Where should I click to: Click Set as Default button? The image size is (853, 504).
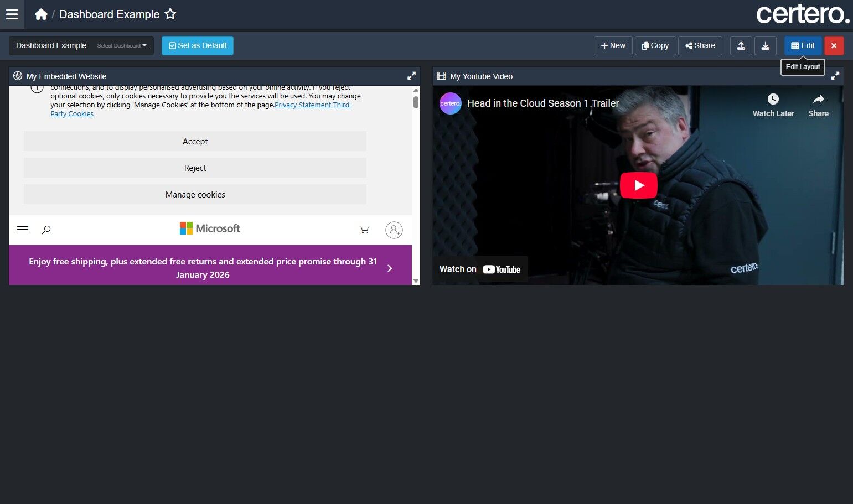pos(198,46)
